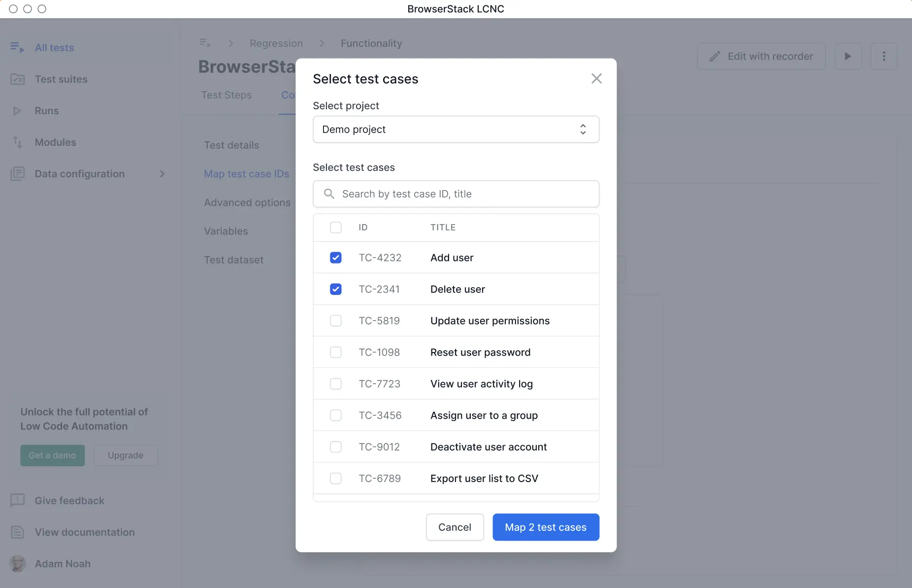Run test with the play button
912x588 pixels.
coord(847,56)
